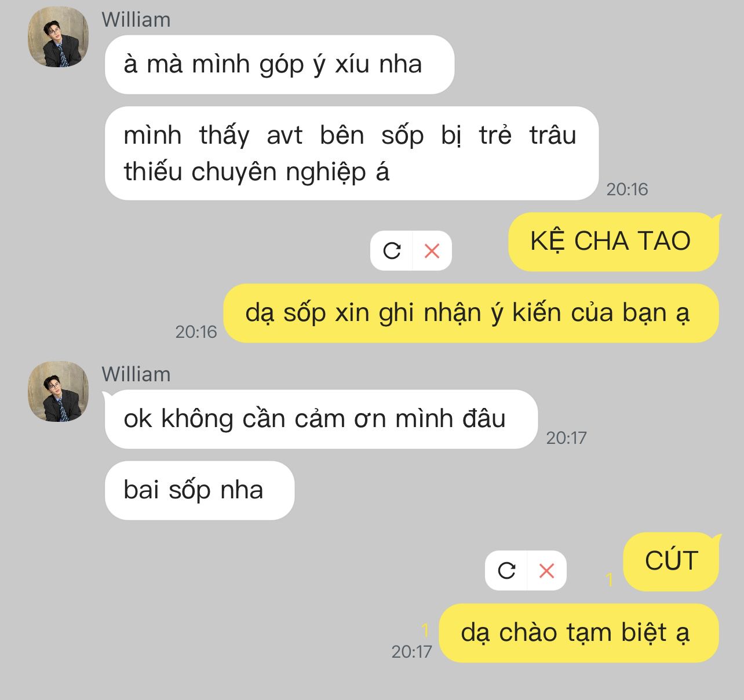The image size is (744, 700).
Task: Click retry icon beside KỆ CHA TAO message
Action: pyautogui.click(x=392, y=251)
